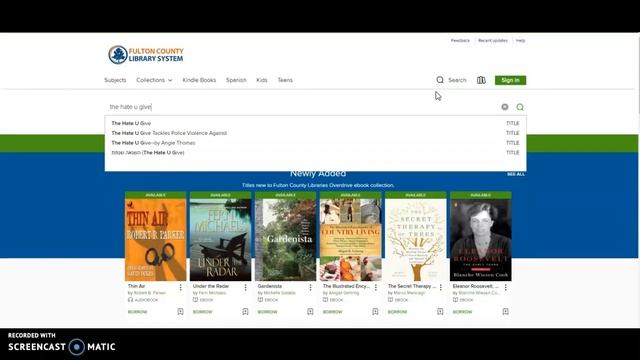Click SEE ALL for Newly Added

point(516,174)
